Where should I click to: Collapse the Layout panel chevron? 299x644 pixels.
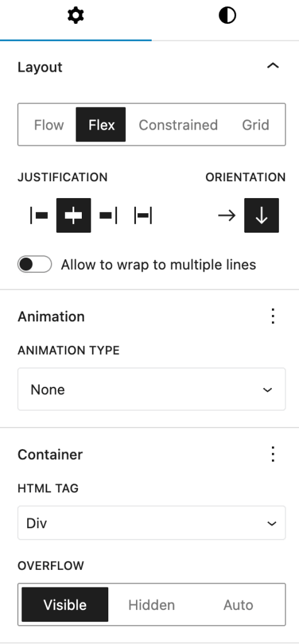pos(273,65)
